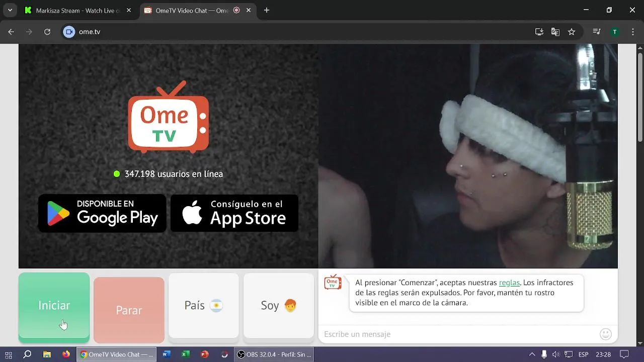Image resolution: width=644 pixels, height=362 pixels.
Task: Open a new browser tab with plus
Action: [x=267, y=10]
